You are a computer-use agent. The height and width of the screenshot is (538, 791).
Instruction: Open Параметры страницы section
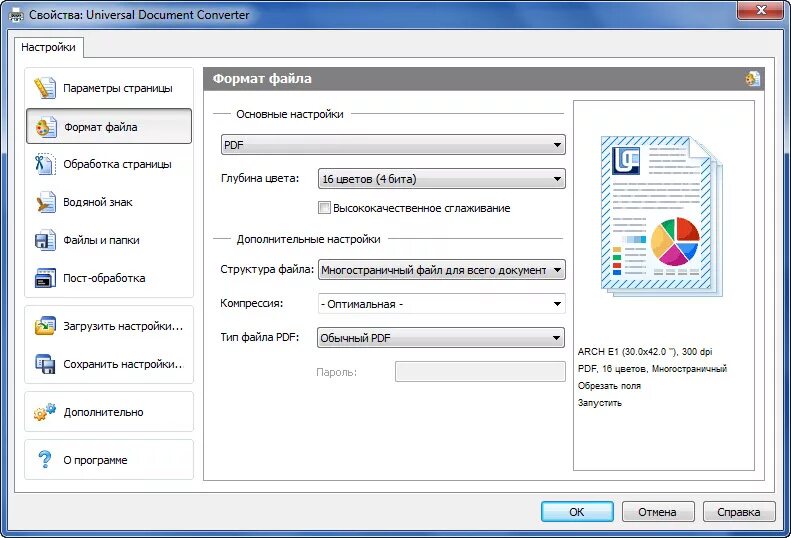109,88
